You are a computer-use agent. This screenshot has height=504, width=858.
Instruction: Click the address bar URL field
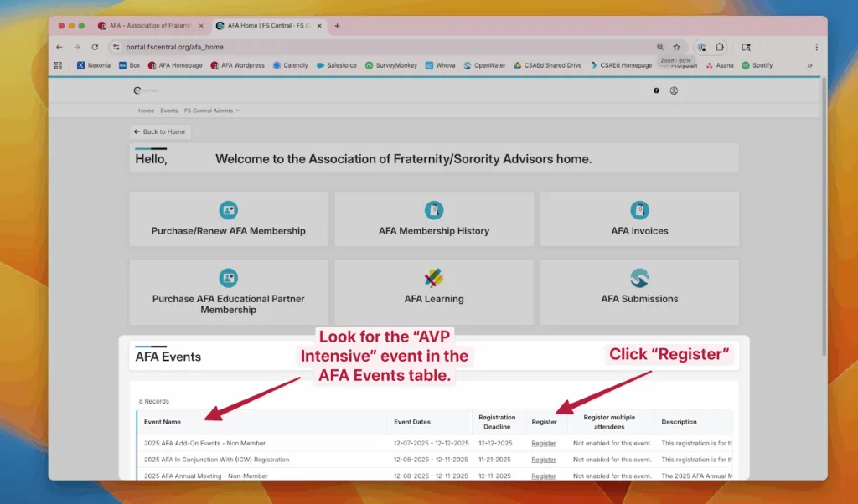pyautogui.click(x=383, y=47)
